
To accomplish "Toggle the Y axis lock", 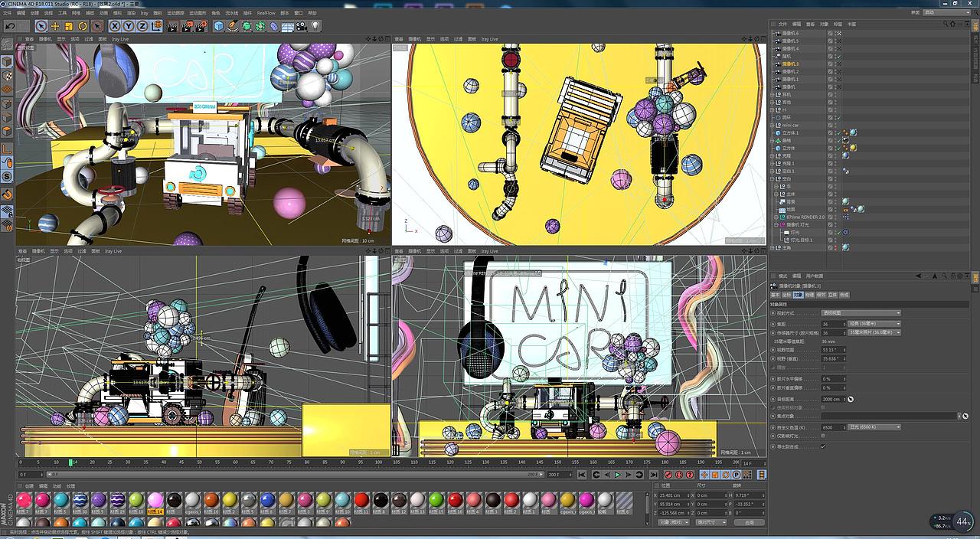I will (x=128, y=26).
